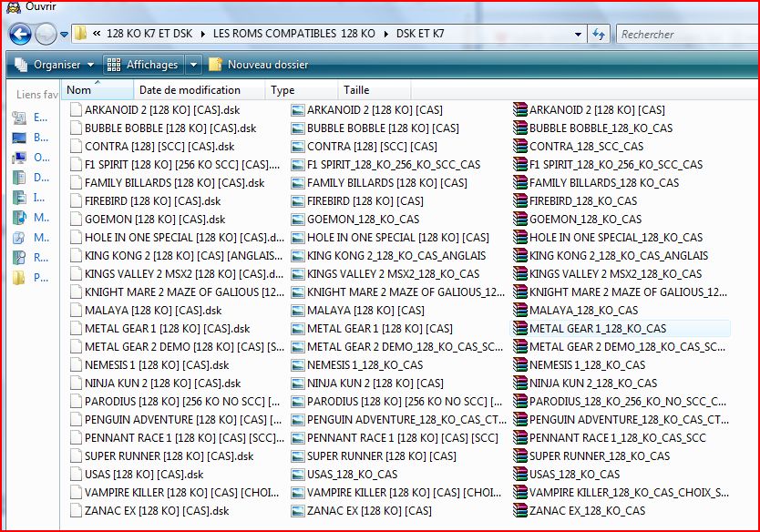Select SUPER RUNNER [128 KO] [CAS].dsk file

point(162,456)
